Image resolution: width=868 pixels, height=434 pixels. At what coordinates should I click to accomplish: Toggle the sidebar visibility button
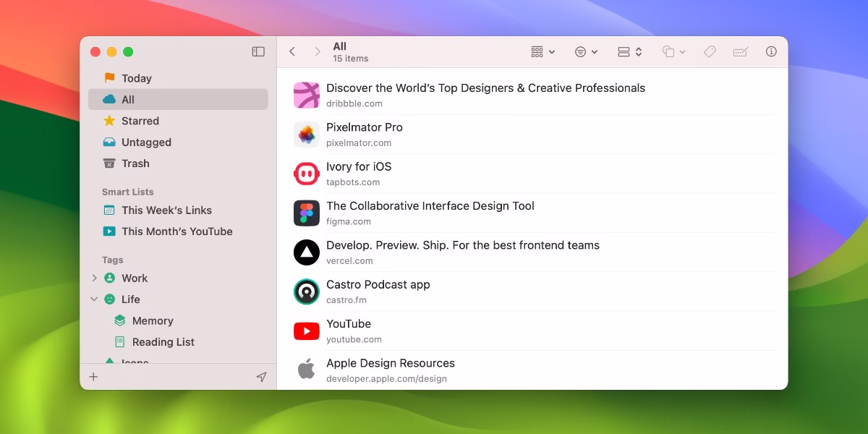click(x=258, y=51)
